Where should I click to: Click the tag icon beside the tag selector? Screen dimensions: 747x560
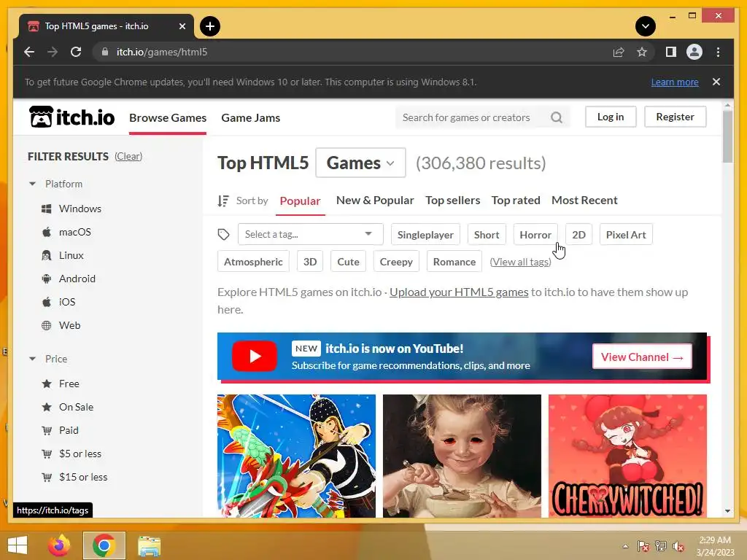point(223,234)
